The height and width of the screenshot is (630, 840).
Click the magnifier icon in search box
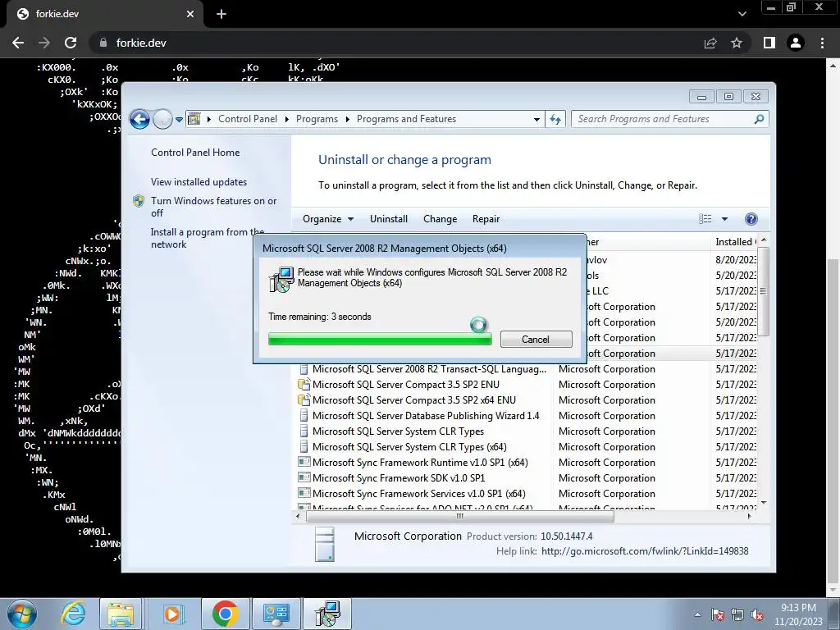pos(759,119)
